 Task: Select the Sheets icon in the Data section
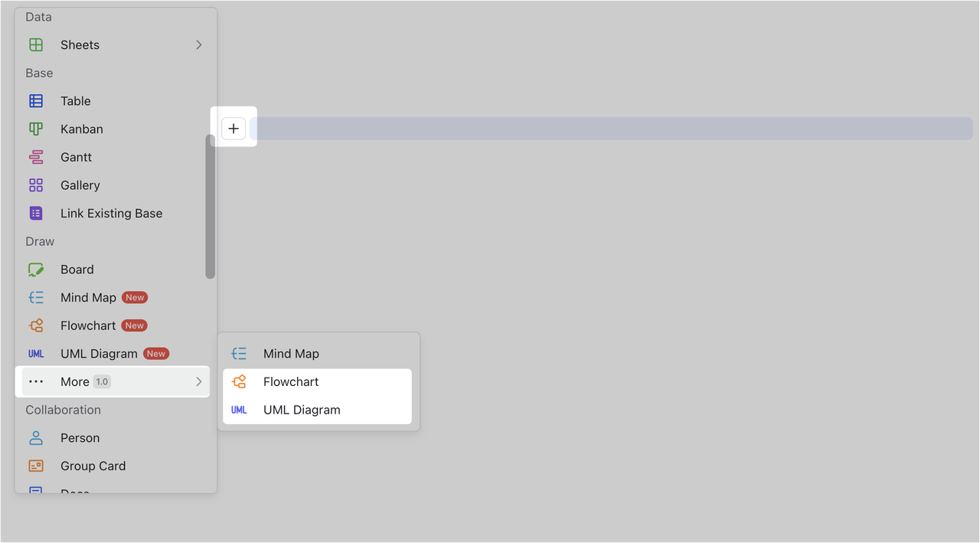[x=35, y=44]
